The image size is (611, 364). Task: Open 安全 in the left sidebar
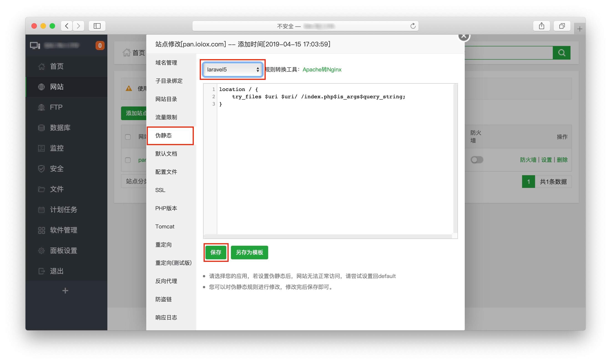coord(66,169)
